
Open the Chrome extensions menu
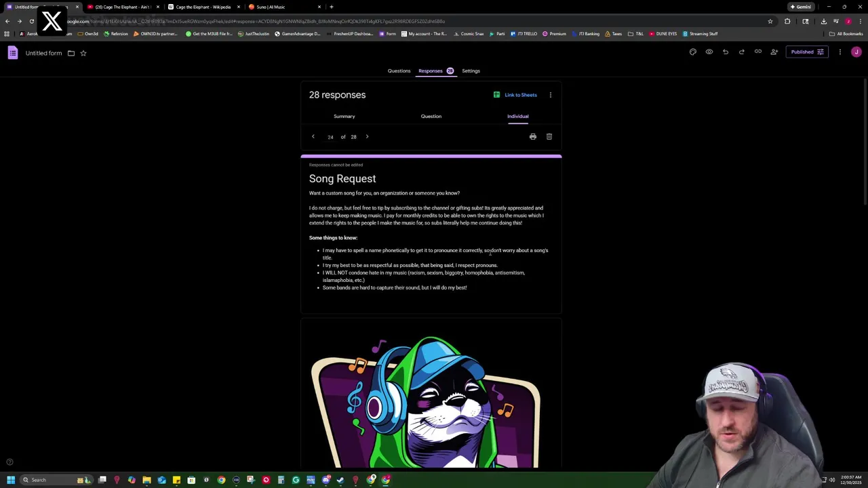(x=787, y=21)
